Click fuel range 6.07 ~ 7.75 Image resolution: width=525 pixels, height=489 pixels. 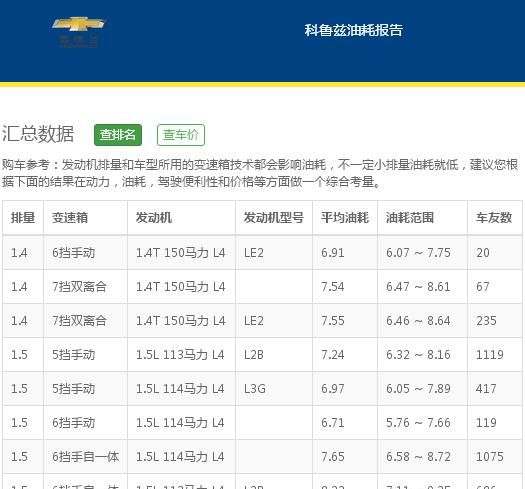click(x=418, y=253)
